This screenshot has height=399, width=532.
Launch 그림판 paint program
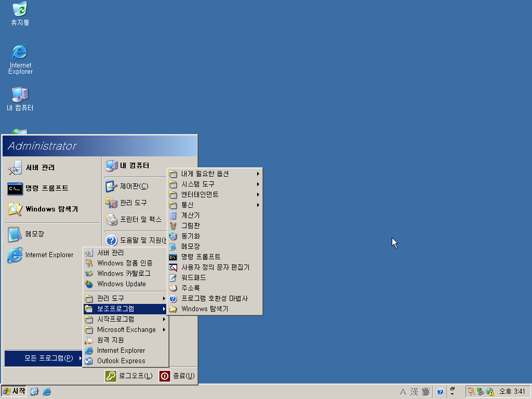pos(215,225)
